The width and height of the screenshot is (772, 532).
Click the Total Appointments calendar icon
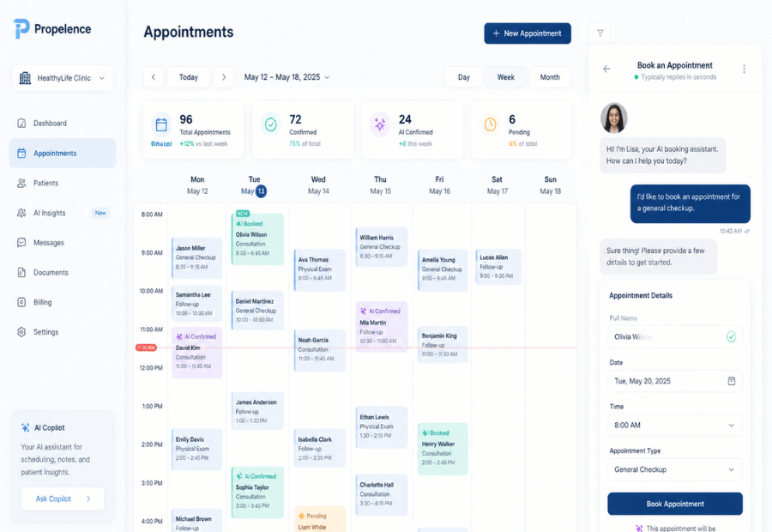point(161,124)
